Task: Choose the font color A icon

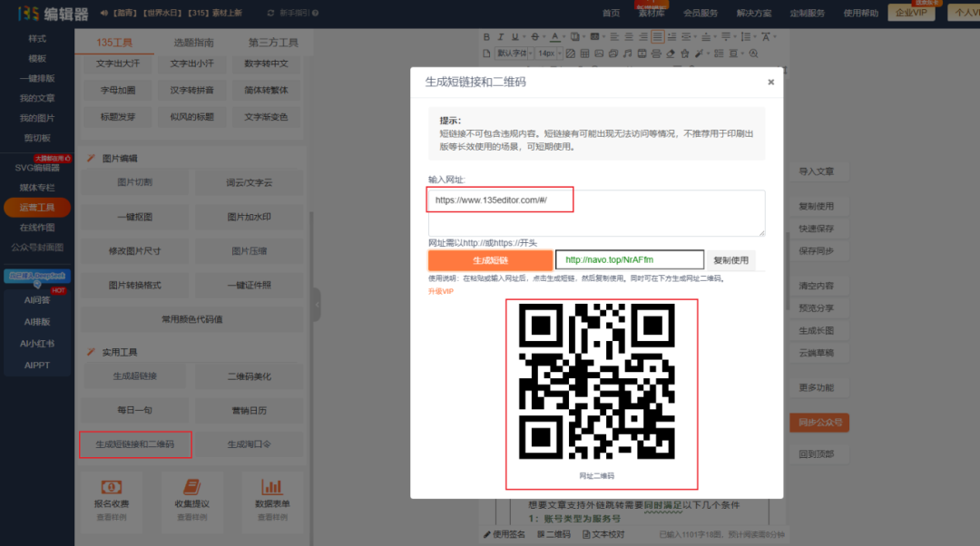Action: [555, 37]
